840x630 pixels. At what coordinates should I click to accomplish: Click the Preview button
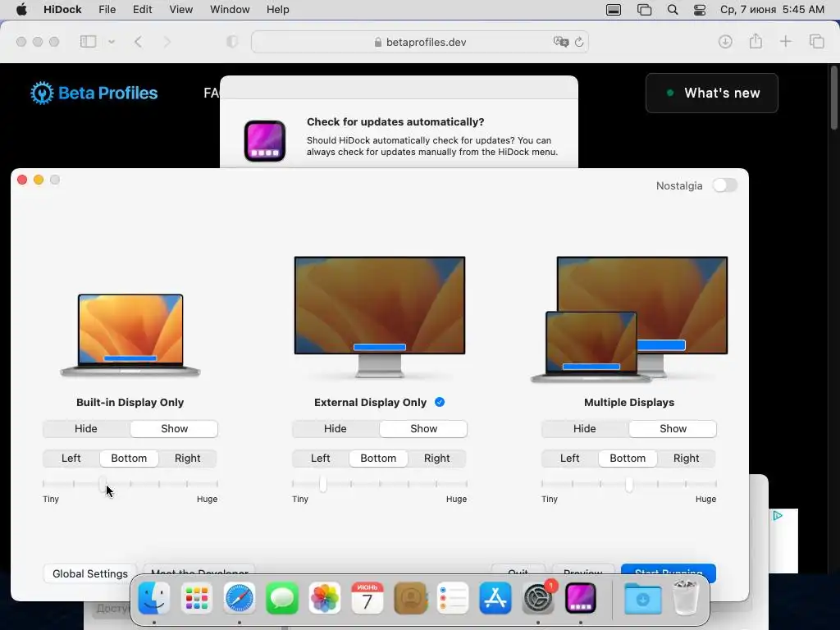[x=583, y=571]
